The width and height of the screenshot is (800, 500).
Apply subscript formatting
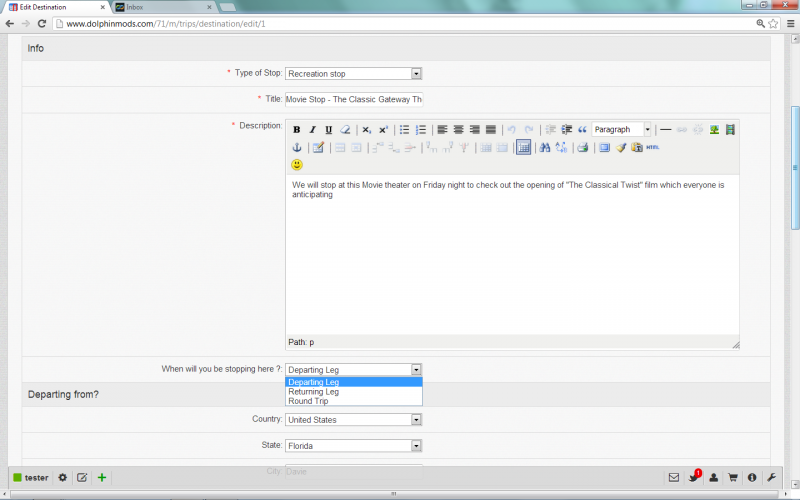366,130
